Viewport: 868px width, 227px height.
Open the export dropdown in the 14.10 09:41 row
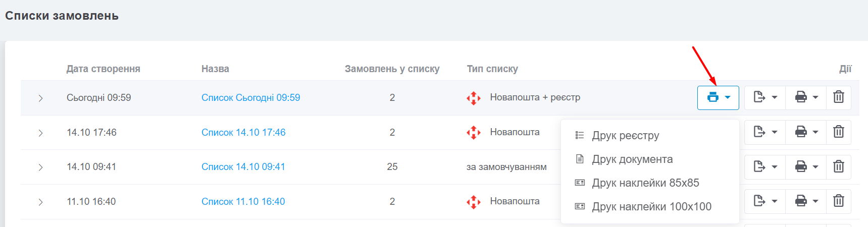(765, 166)
